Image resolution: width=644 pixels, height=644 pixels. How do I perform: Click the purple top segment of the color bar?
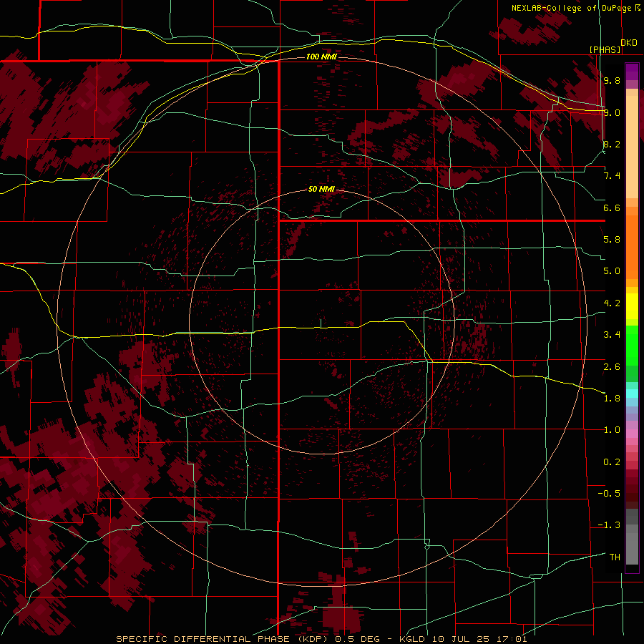coord(632,72)
